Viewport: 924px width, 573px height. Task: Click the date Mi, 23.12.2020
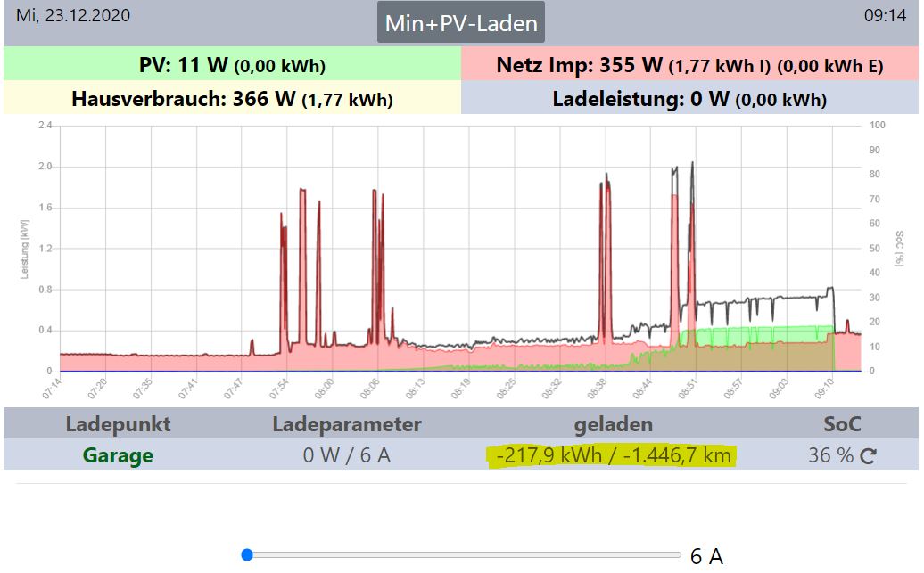tap(73, 15)
